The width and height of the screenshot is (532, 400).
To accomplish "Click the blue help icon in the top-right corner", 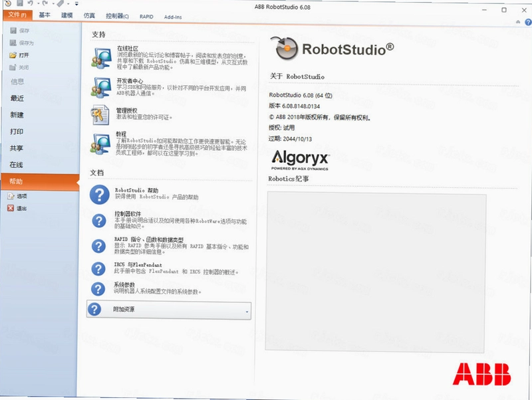I will 528,22.
